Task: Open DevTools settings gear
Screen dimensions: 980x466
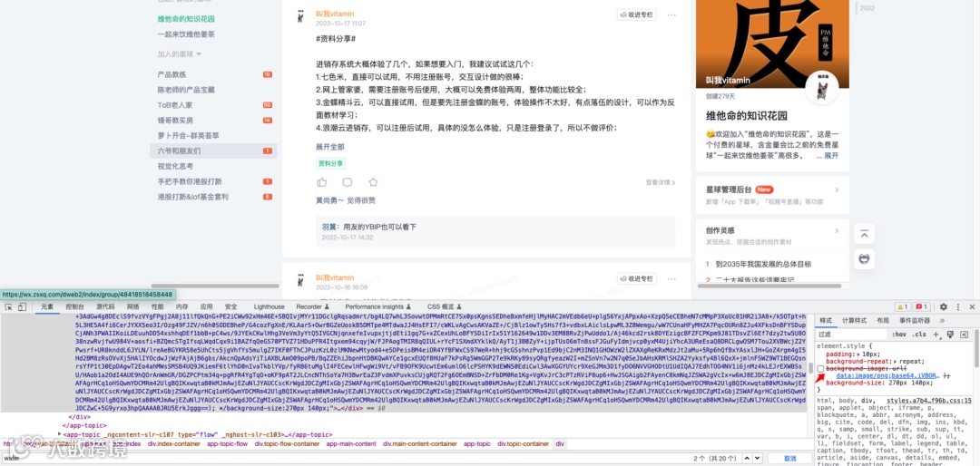Action: [x=943, y=306]
